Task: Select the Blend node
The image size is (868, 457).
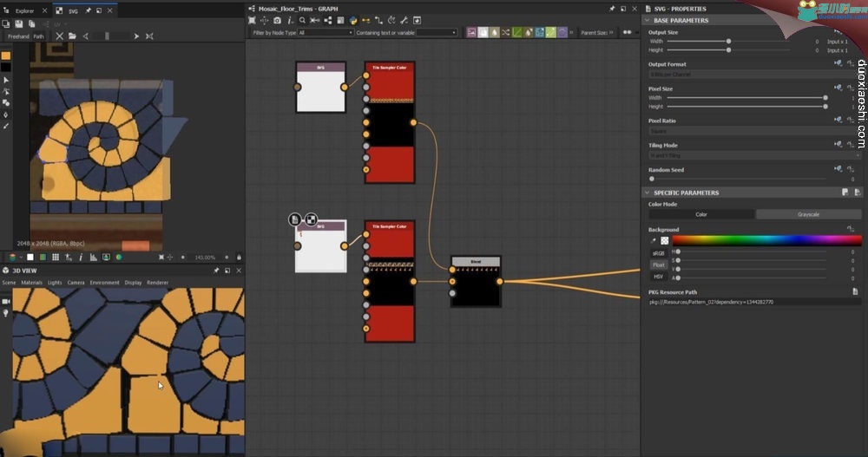Action: coord(476,282)
